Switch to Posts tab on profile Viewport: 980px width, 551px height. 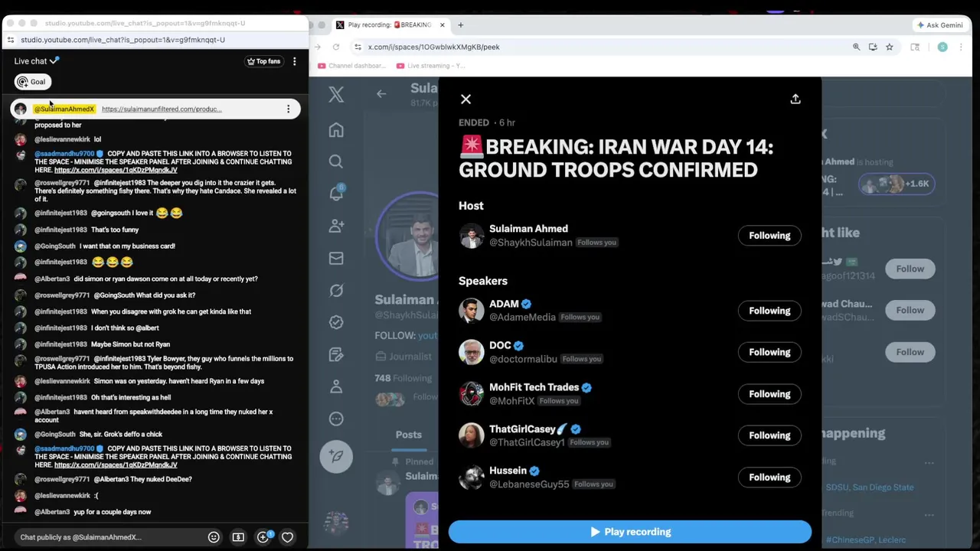(x=408, y=435)
